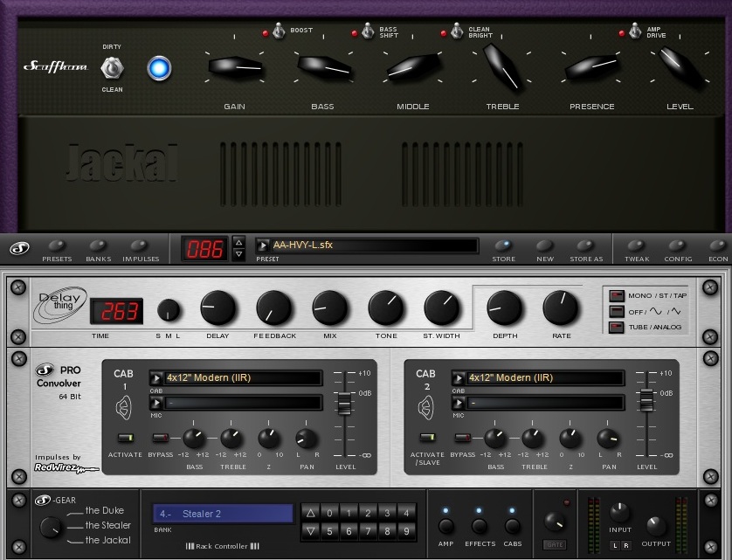Image resolution: width=732 pixels, height=560 pixels.
Task: Select the Stealer amp label
Action: 107,525
